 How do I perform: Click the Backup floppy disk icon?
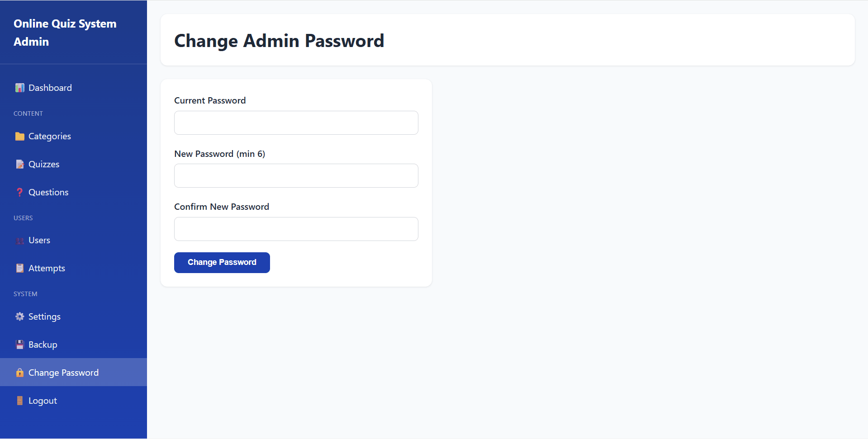(19, 345)
